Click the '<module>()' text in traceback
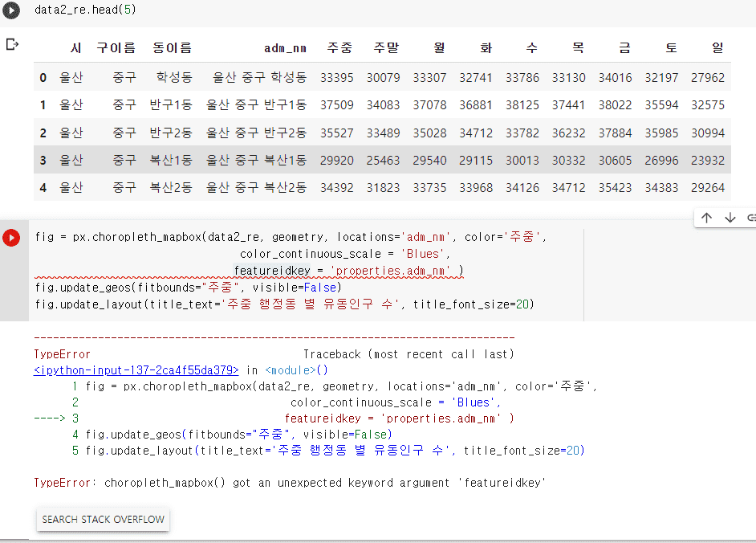This screenshot has width=756, height=543. (296, 370)
